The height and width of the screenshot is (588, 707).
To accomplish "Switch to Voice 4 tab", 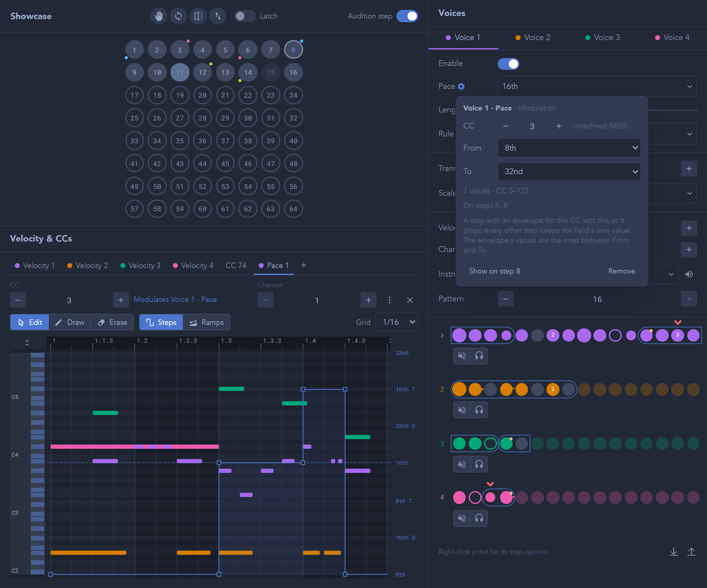I will click(672, 37).
